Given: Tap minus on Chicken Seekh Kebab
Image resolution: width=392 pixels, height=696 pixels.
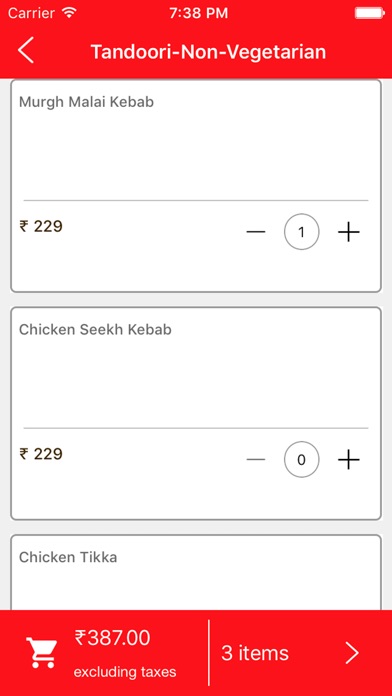Looking at the screenshot, I should pos(256,459).
